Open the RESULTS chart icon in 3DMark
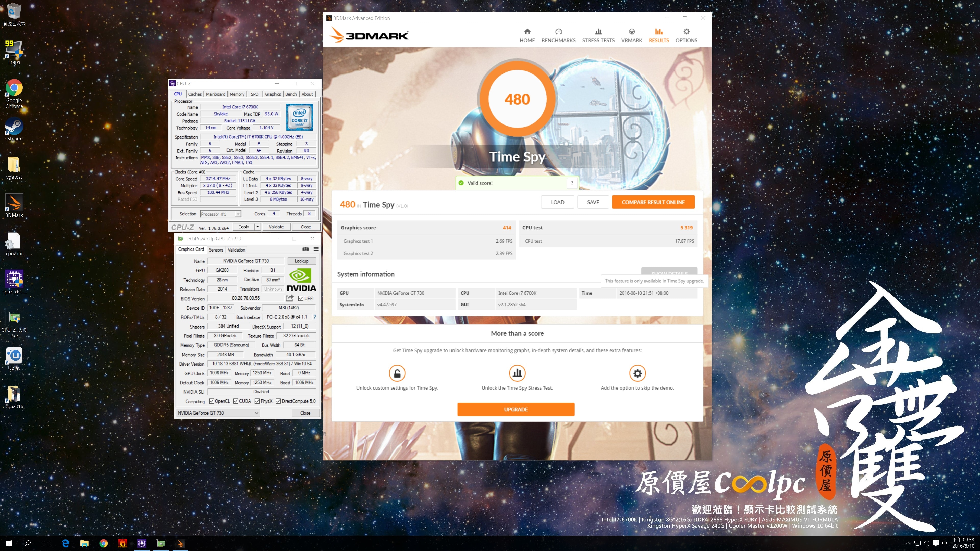The image size is (980, 551). pyautogui.click(x=658, y=32)
